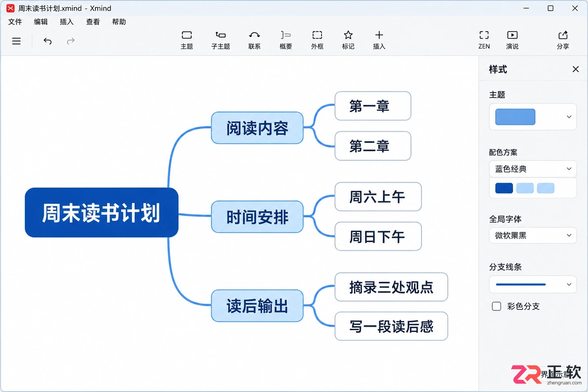The image size is (588, 392).
Task: Open the 标记 markers star
Action: pos(348,40)
